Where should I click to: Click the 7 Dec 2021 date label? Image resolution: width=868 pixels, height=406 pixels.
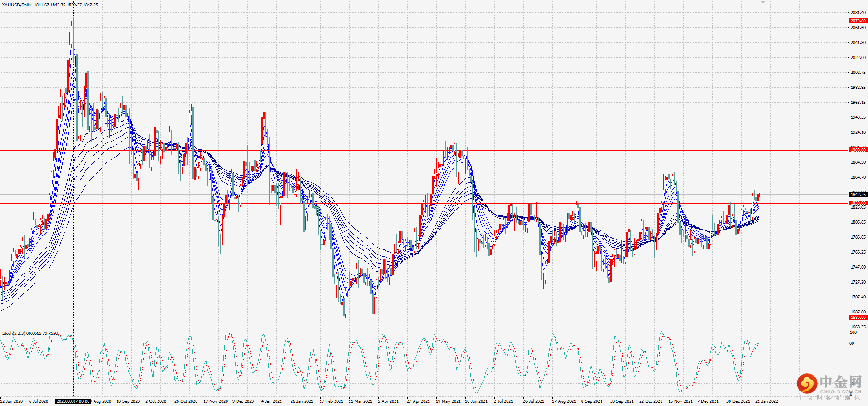pyautogui.click(x=708, y=401)
